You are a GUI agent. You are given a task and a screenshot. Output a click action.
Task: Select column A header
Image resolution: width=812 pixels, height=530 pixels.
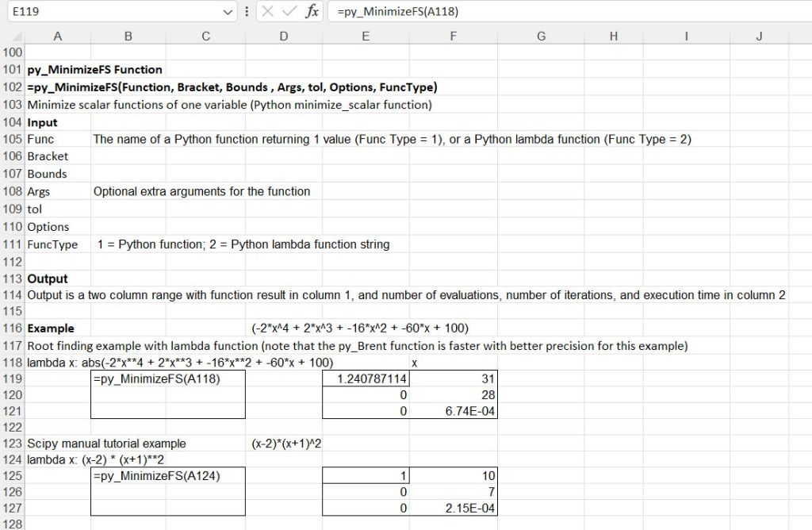pyautogui.click(x=58, y=36)
